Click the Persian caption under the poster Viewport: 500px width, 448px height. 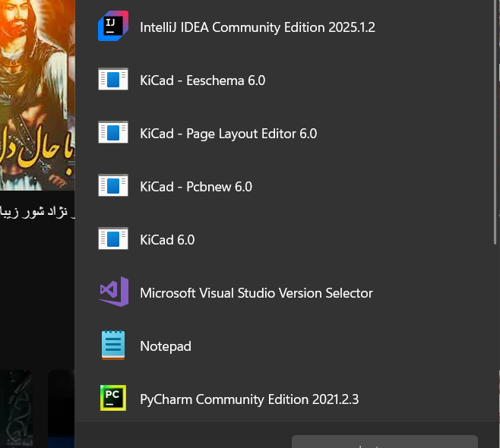point(38,212)
